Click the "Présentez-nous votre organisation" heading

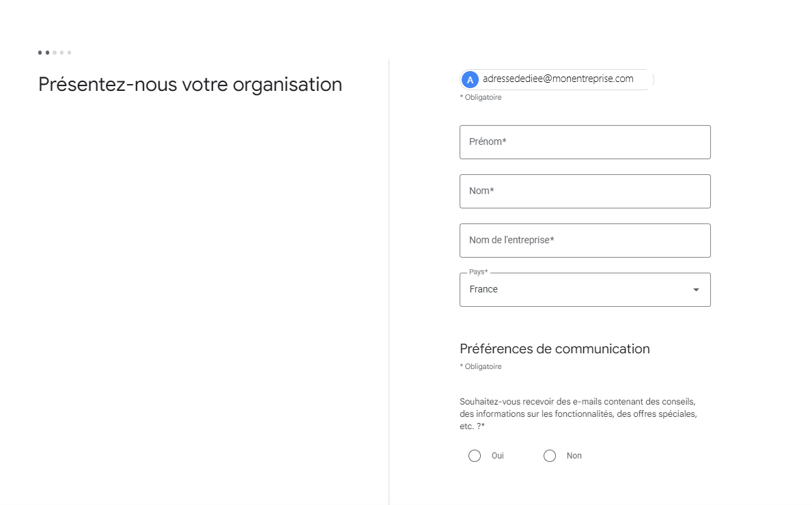click(190, 85)
